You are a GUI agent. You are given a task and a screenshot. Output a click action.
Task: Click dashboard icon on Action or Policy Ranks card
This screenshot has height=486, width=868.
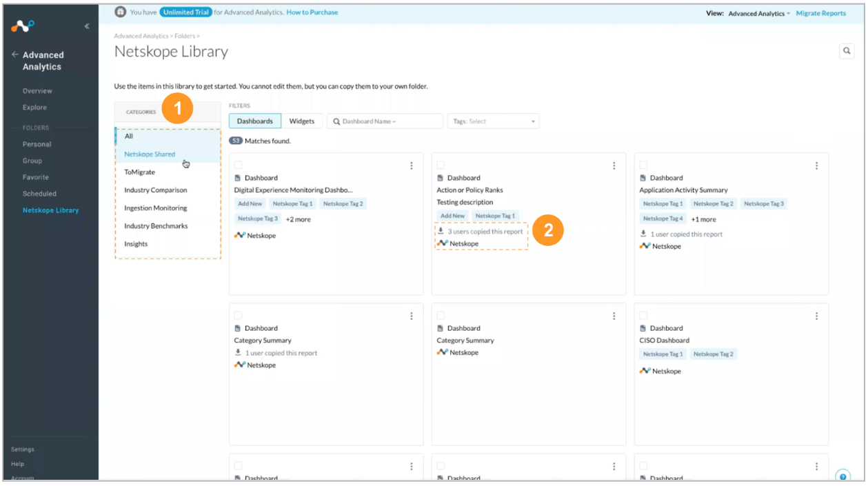point(441,178)
